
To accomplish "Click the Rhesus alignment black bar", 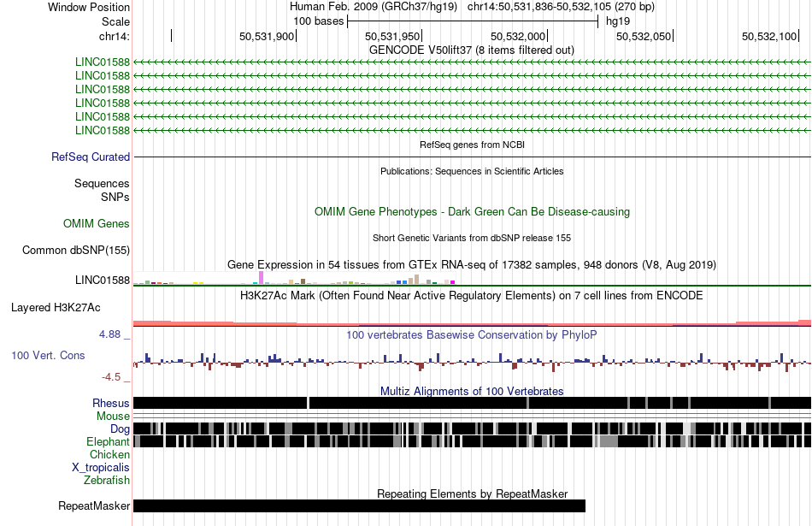I will [x=472, y=403].
